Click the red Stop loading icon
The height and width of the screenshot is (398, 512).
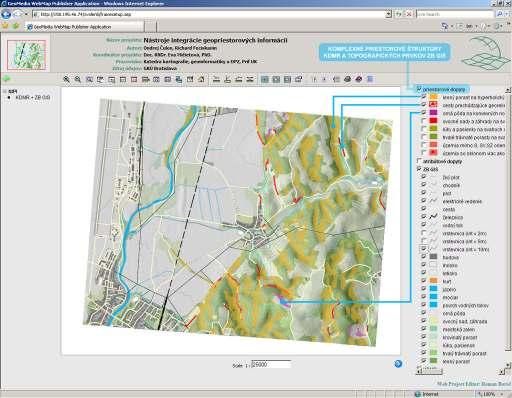point(409,14)
